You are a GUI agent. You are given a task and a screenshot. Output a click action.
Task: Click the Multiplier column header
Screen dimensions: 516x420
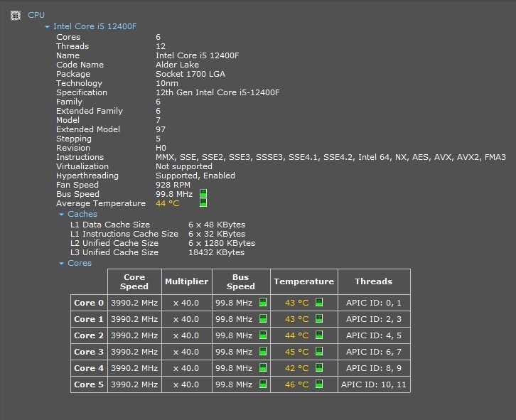click(187, 281)
